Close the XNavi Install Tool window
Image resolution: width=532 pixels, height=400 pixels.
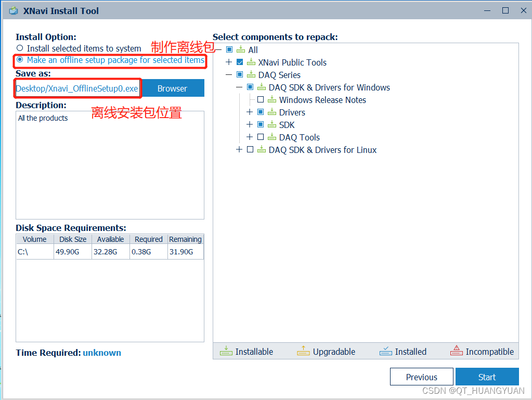tap(524, 10)
